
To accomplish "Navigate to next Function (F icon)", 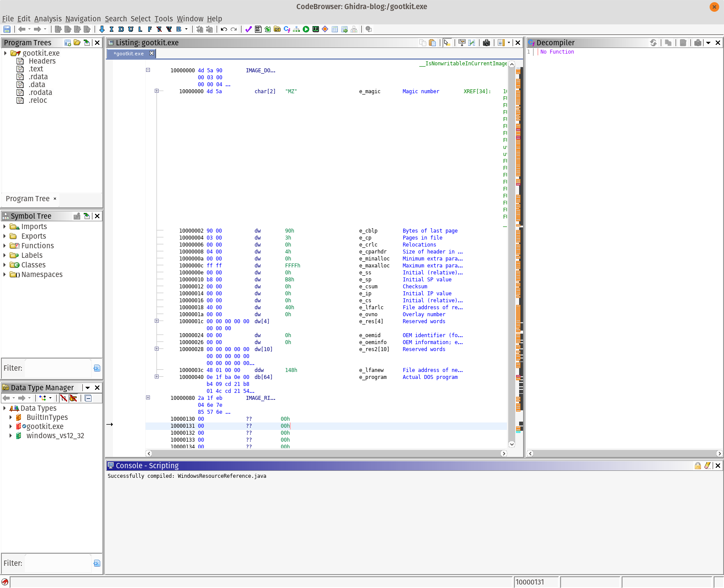I will pos(150,29).
